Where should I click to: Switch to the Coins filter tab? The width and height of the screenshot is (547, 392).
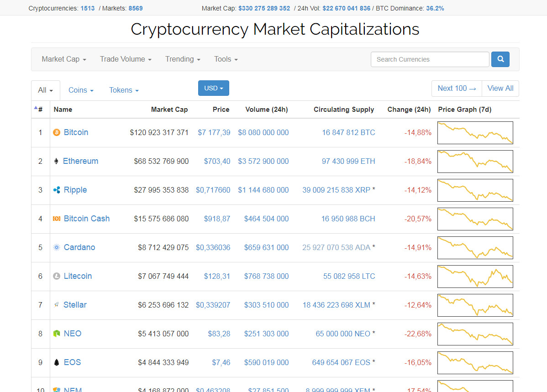(81, 90)
